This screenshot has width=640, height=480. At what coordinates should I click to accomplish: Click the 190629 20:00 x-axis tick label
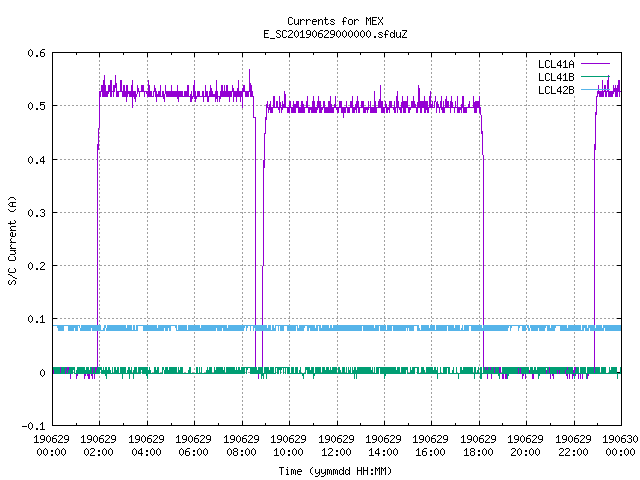pos(525,446)
